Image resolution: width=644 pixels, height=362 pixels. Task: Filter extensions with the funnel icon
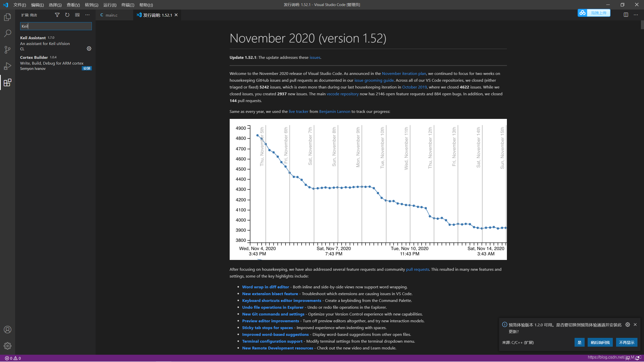(57, 15)
